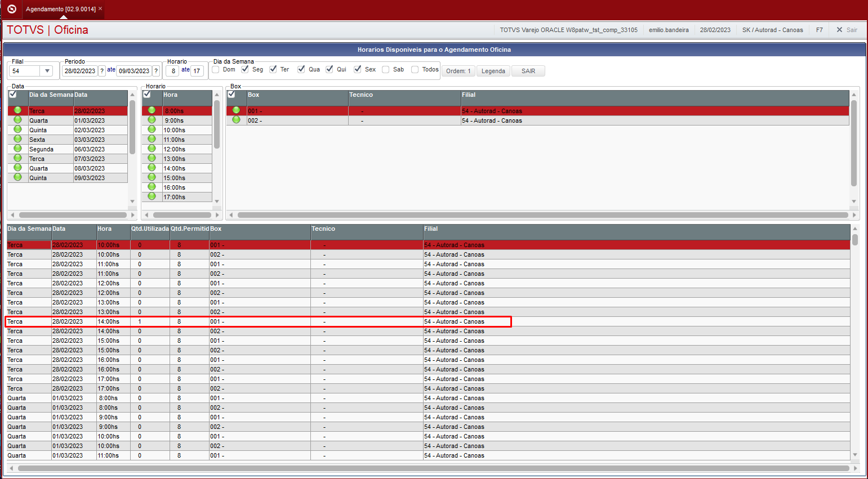Click green status icon for 14:00hs
The width and height of the screenshot is (868, 479).
(152, 168)
